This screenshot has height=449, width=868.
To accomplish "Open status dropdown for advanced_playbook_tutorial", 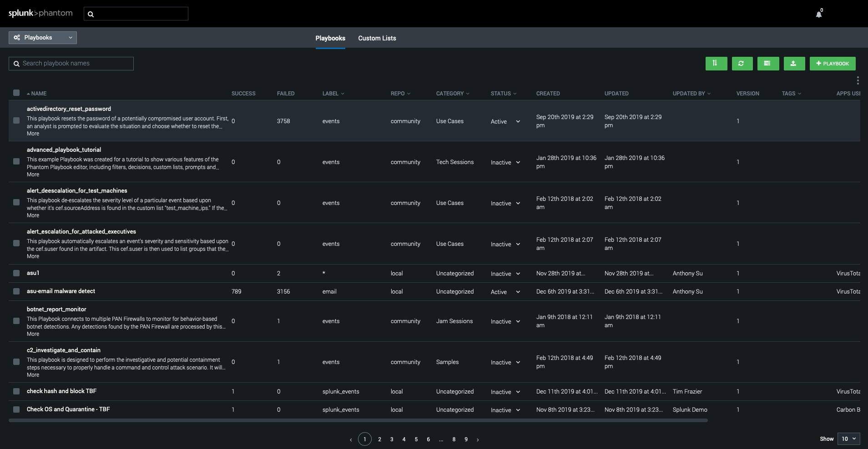I will point(505,162).
